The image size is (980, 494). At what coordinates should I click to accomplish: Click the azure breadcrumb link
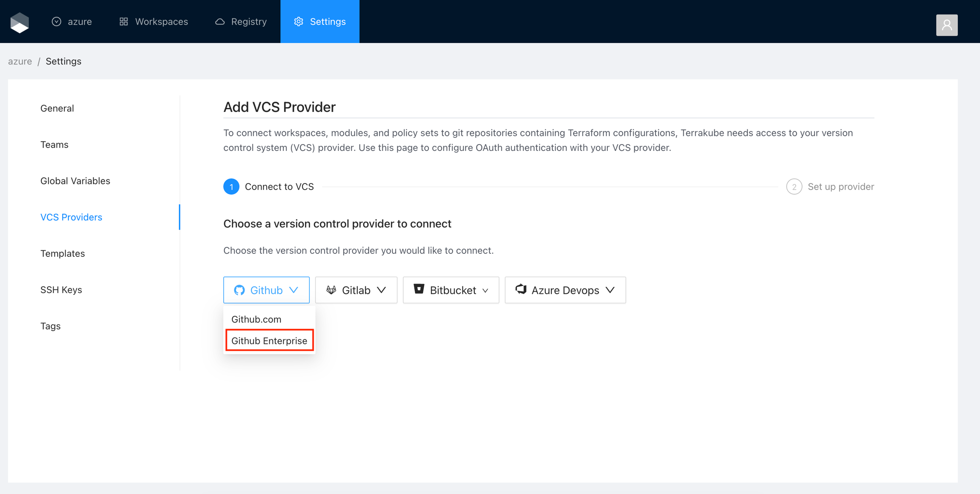point(20,61)
